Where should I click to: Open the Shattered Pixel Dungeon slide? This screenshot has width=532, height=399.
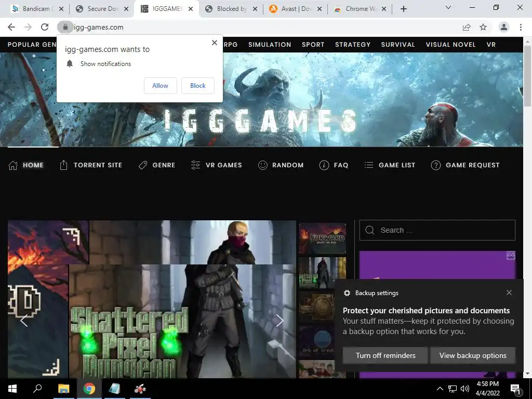click(152, 299)
